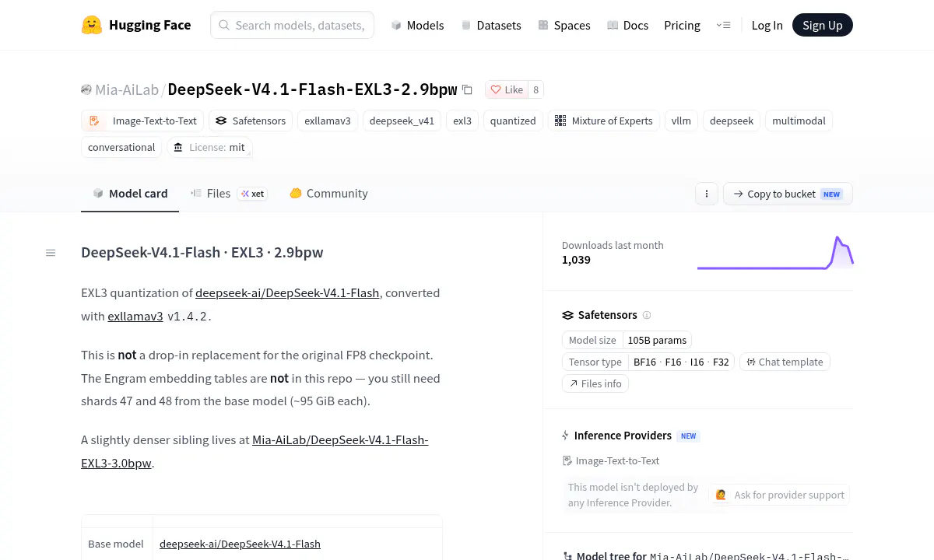The width and height of the screenshot is (934, 560).
Task: Click the Log In link
Action: [x=767, y=25]
